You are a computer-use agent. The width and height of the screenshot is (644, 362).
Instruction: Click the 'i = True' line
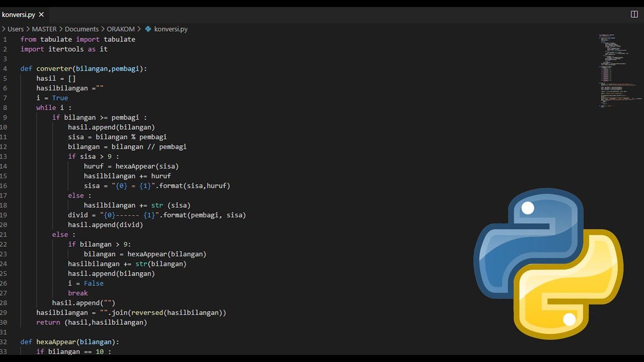point(52,98)
